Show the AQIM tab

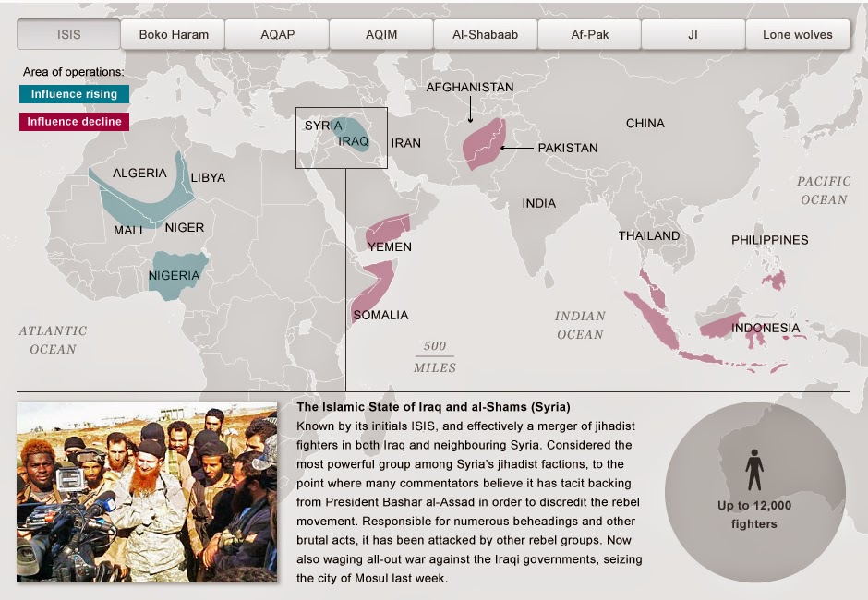(381, 35)
